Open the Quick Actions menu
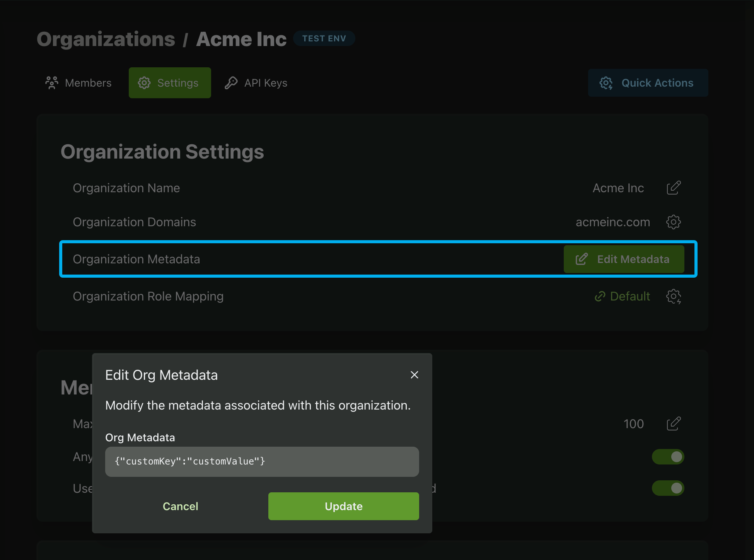 648,83
